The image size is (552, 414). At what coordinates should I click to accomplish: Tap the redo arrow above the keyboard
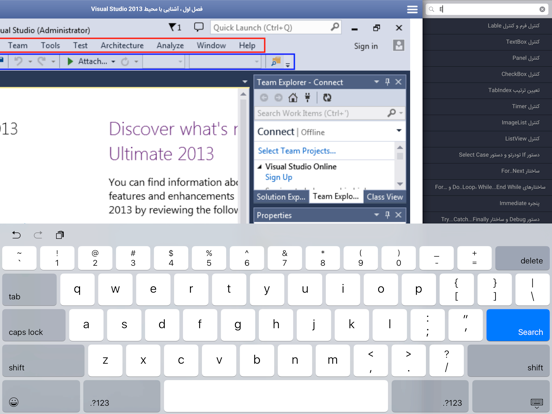pos(38,235)
